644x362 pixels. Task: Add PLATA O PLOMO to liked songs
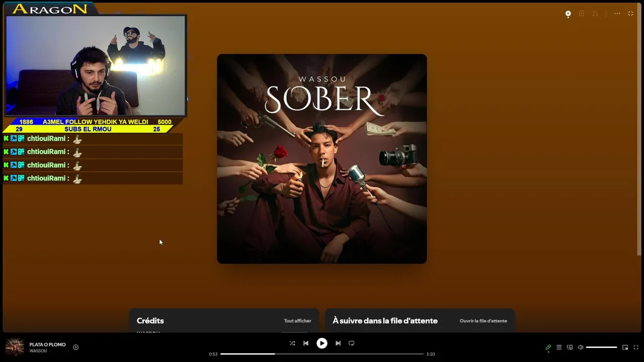coord(76,347)
